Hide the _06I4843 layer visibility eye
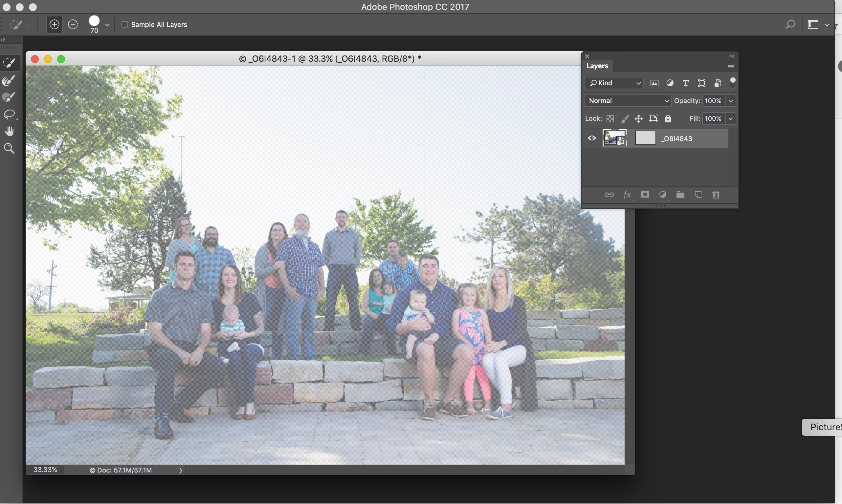Screen dimensions: 842x504 click(x=592, y=138)
